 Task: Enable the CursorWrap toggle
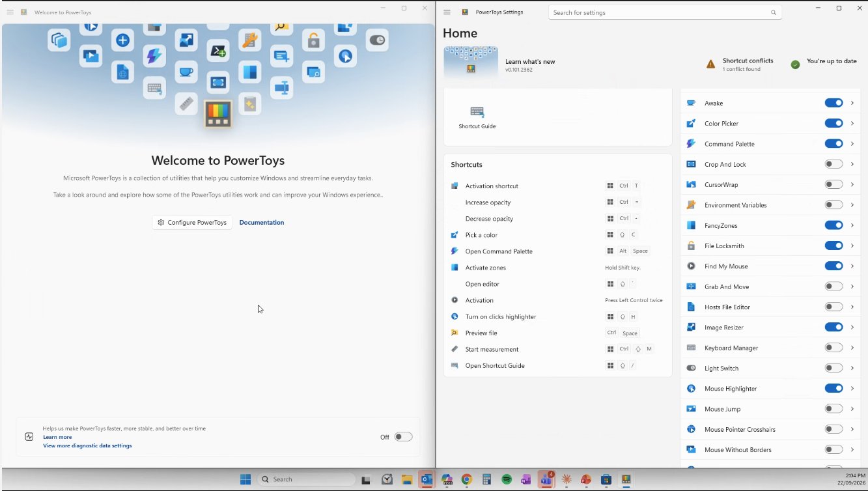(x=833, y=185)
